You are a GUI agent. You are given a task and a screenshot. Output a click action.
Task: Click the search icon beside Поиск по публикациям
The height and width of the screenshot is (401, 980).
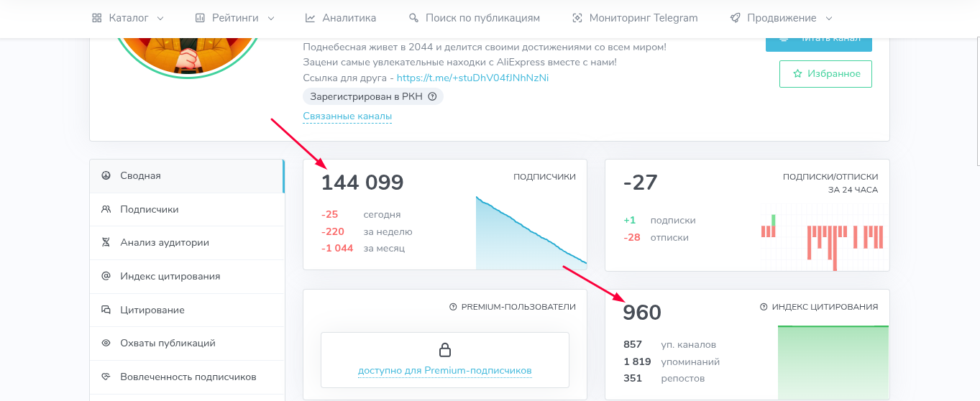click(x=413, y=18)
